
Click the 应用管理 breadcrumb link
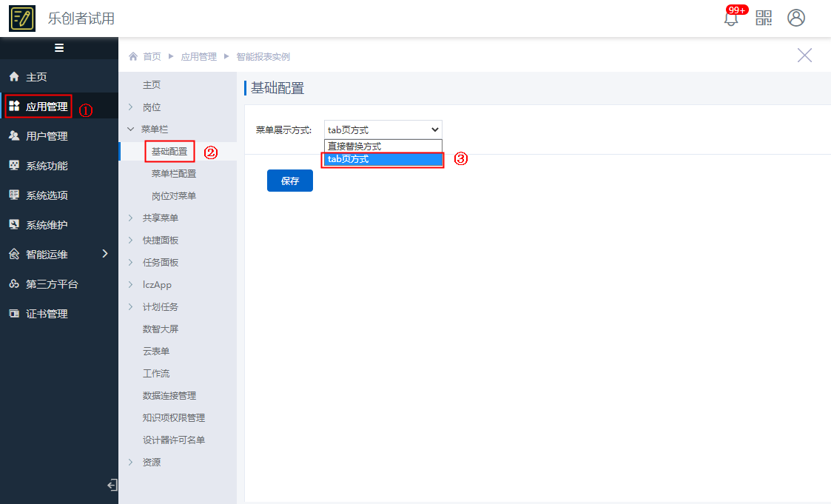[198, 57]
